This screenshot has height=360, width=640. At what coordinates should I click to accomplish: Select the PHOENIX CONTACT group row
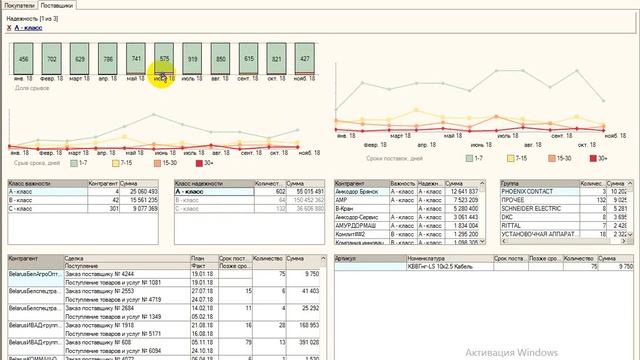click(564, 191)
